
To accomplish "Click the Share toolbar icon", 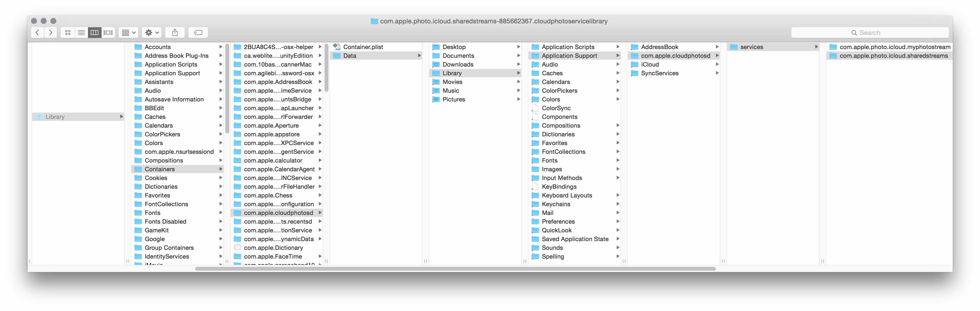I will [175, 32].
